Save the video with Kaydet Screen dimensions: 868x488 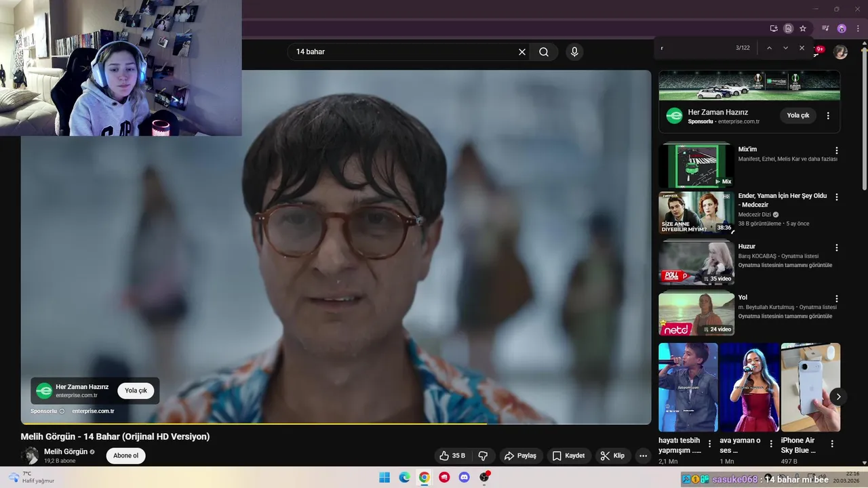[x=568, y=455]
